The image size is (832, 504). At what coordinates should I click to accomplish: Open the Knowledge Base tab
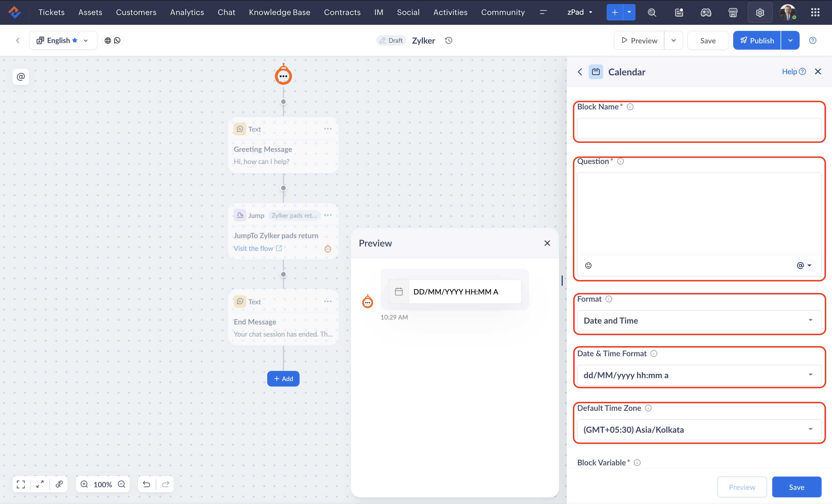(279, 12)
